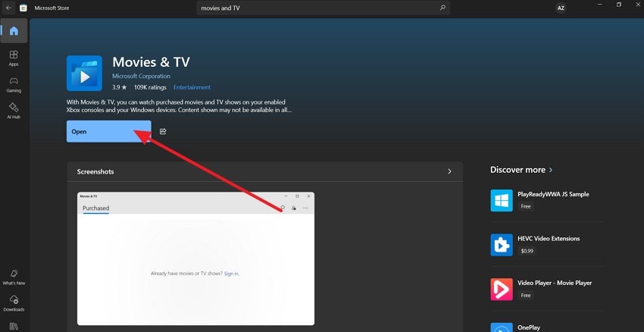Click the $0.99 price tag
The image size is (644, 332).
pos(527,251)
